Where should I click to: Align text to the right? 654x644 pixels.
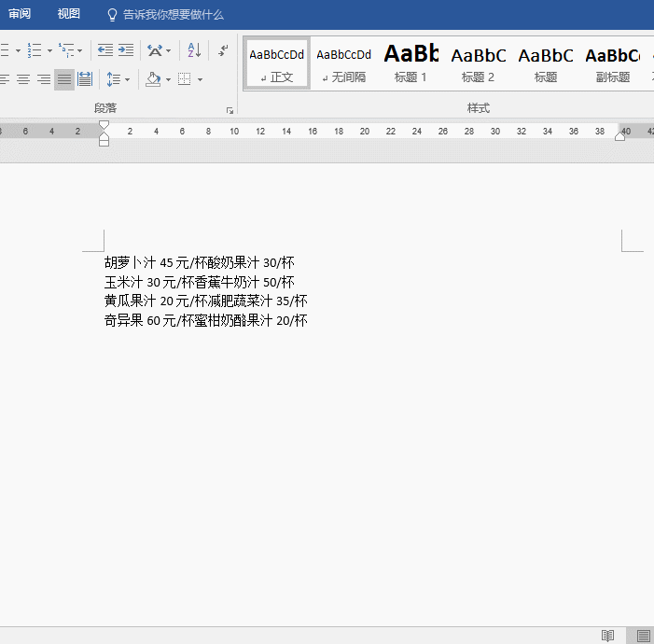click(44, 79)
